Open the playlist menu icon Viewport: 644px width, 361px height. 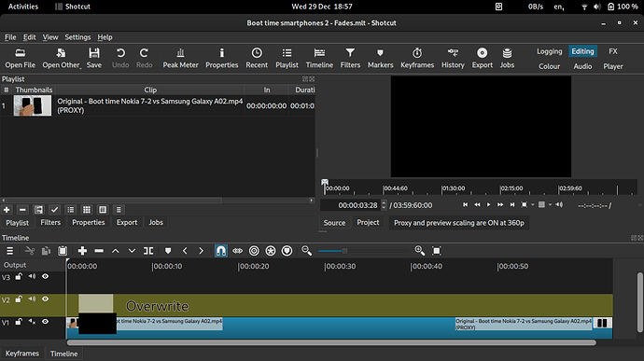(119, 210)
